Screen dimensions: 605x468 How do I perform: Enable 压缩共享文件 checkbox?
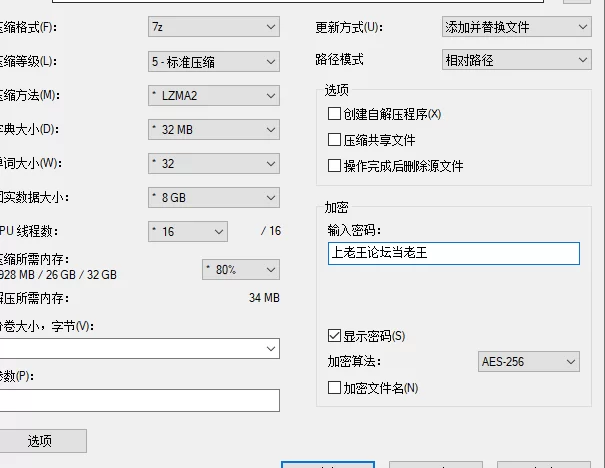tap(334, 140)
